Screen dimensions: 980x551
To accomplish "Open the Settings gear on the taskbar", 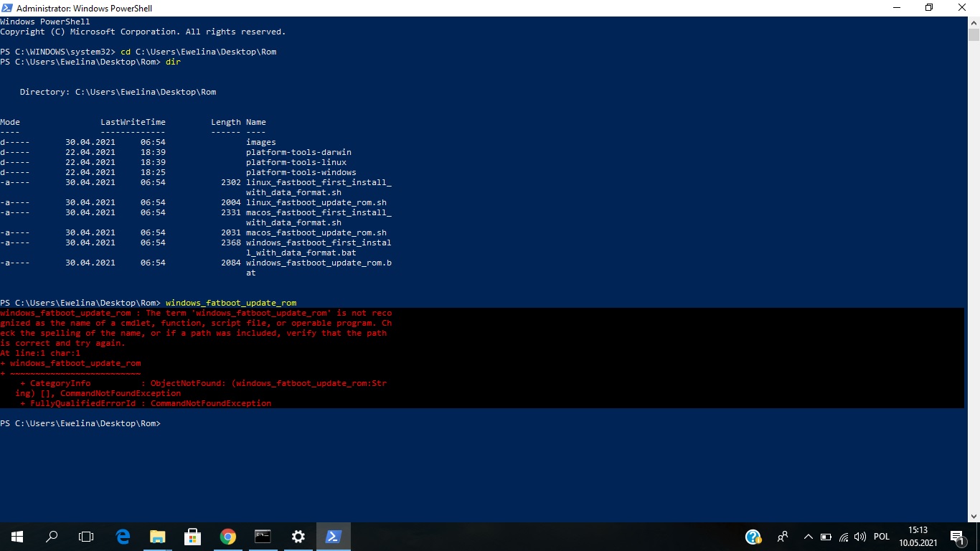I will pos(298,537).
